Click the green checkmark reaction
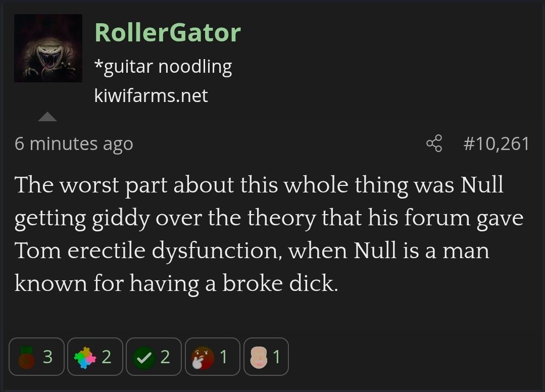545x392 pixels. click(143, 357)
